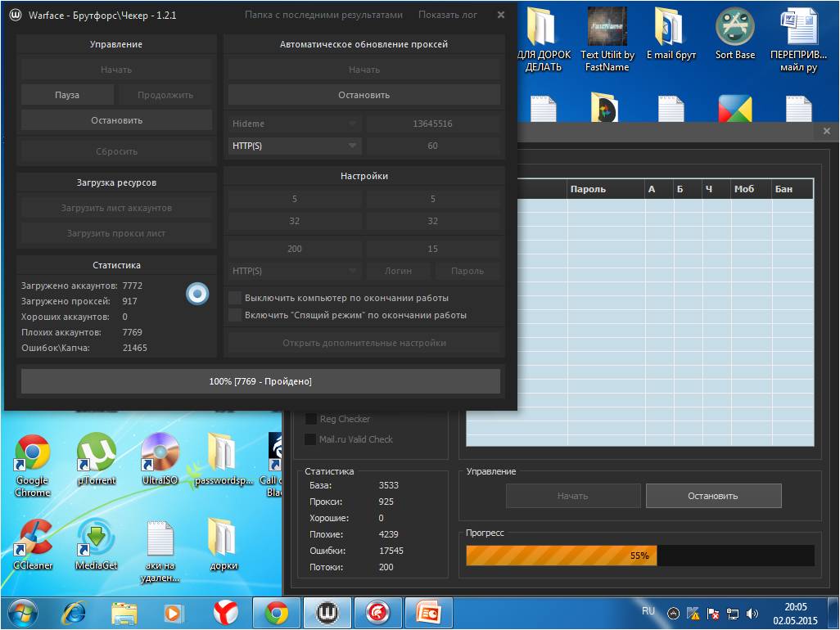The image size is (840, 630).
Task: Open the MediaGet desktop shortcut
Action: tap(97, 544)
